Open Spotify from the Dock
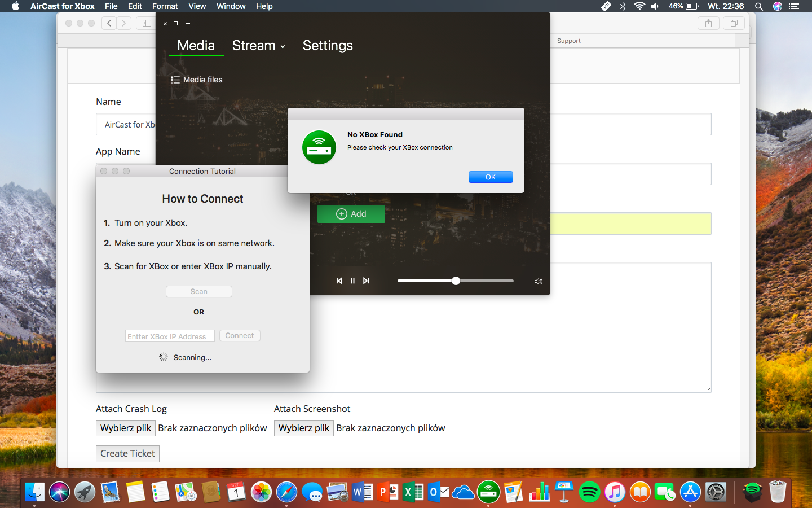 (x=589, y=492)
